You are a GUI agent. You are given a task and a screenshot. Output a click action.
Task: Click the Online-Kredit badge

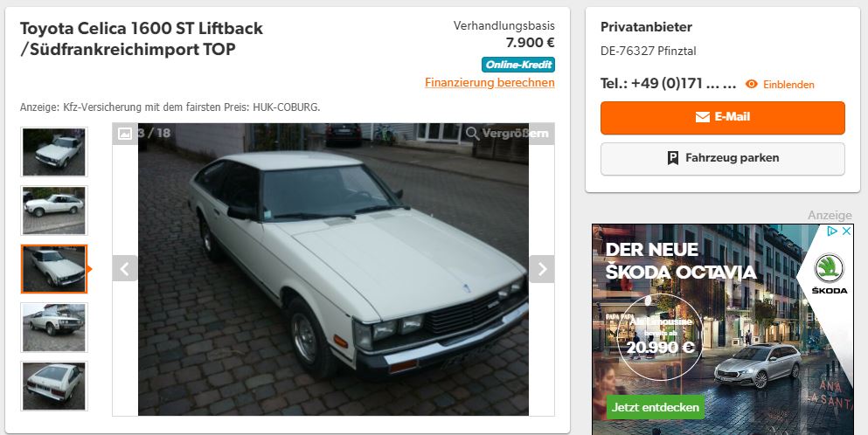tap(518, 64)
